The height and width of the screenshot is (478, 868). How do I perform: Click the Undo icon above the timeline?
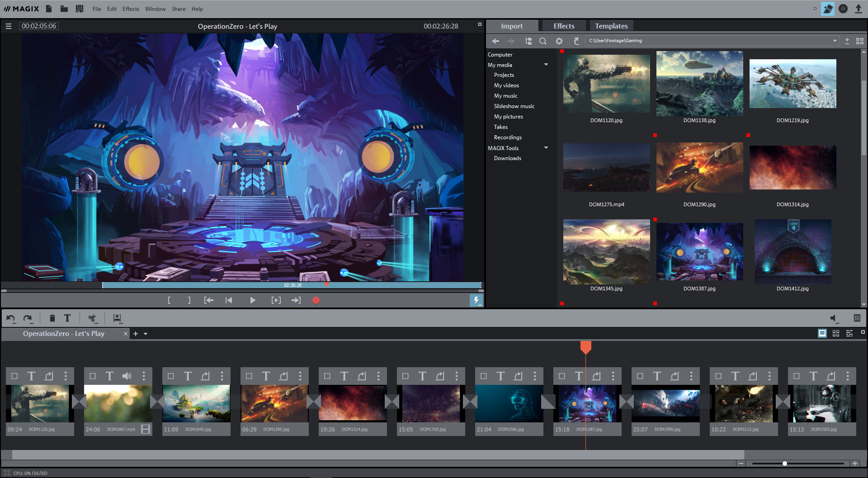pos(11,318)
